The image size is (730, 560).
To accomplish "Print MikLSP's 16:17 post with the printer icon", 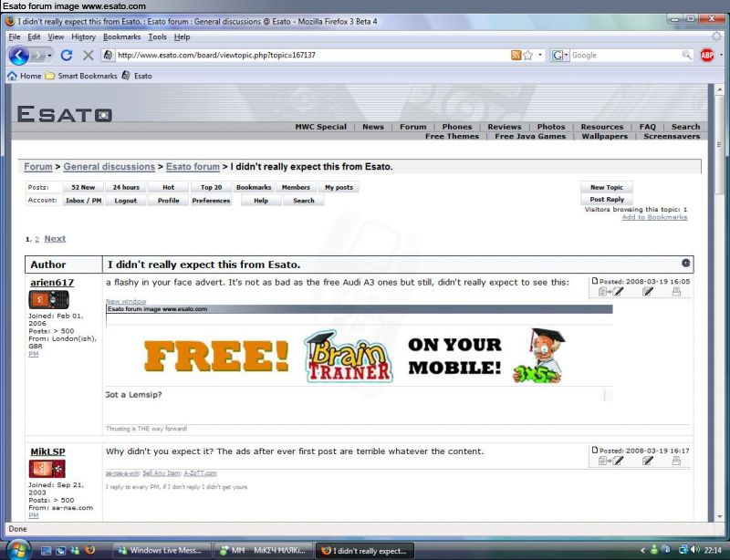I will pos(676,461).
